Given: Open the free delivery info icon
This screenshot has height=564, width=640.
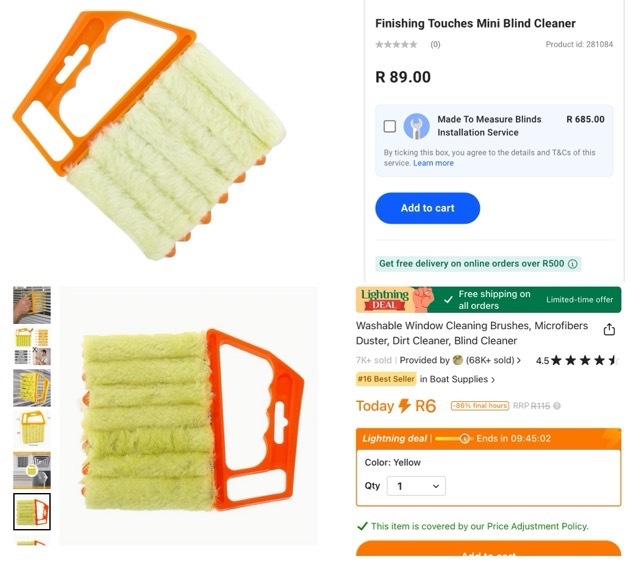Looking at the screenshot, I should (573, 264).
